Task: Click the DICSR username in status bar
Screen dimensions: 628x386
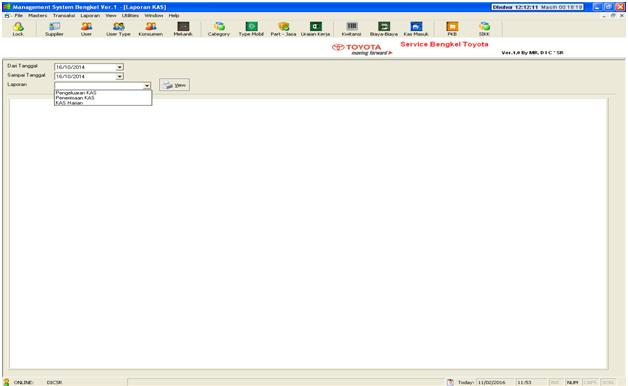Action: click(x=54, y=382)
